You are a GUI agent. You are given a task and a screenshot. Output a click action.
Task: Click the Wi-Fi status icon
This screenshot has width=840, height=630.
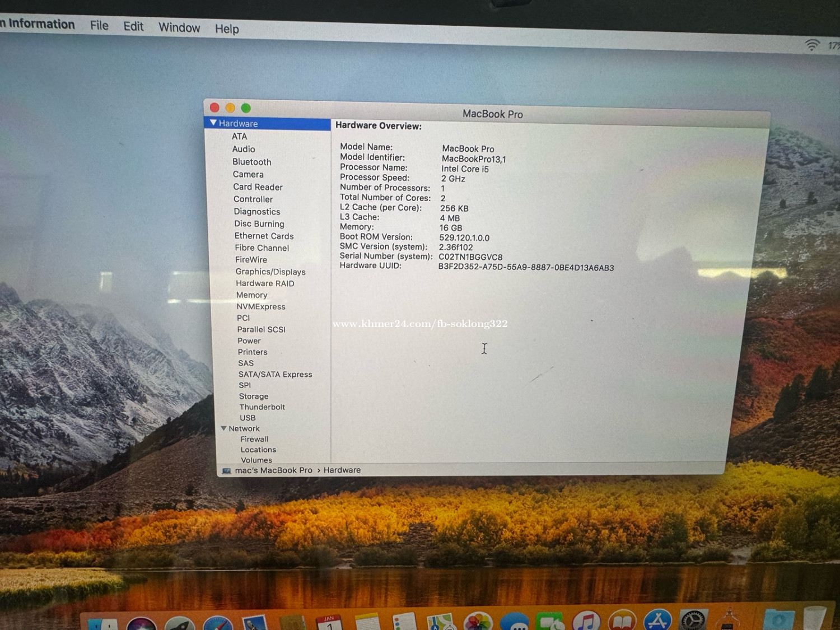812,45
